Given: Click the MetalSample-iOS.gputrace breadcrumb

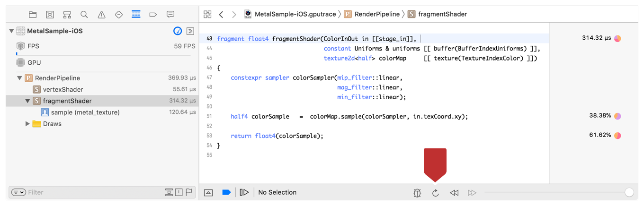Looking at the screenshot, I should coord(290,14).
